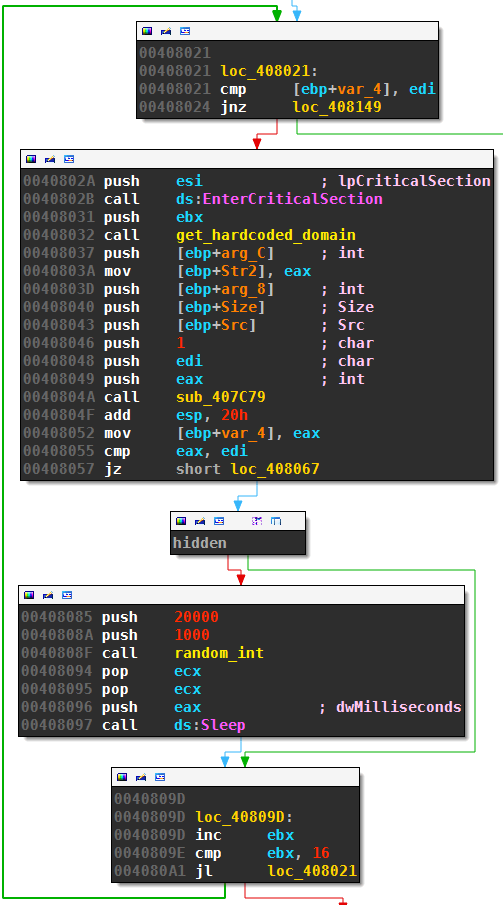Click the listing icon on the loc_40809D block
The image size is (503, 905).
point(160,777)
